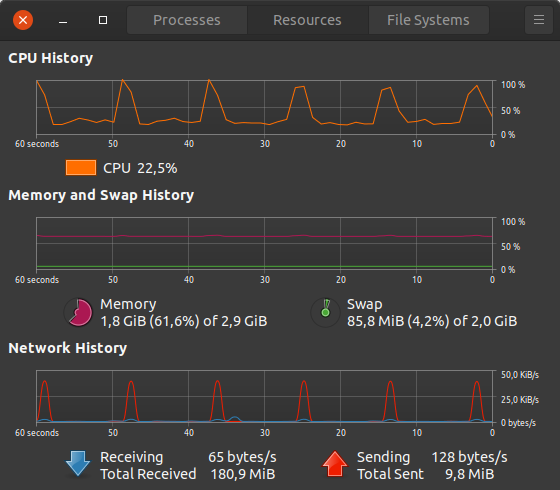Click the Memory pie chart color icon
The image size is (560, 490).
(78, 312)
